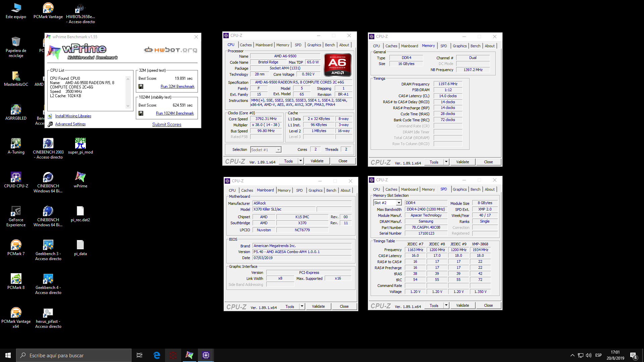Open Graphics tab in Mainboard CPU-Z window
Screen dimensions: 644x362
pyautogui.click(x=315, y=190)
